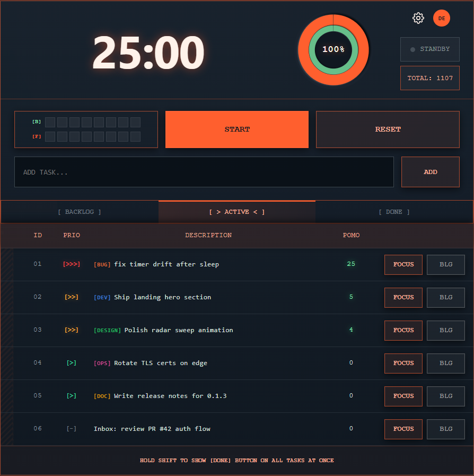The height and width of the screenshot is (476, 474).
Task: Click the [>>] priority of task 03
Action: coord(72,330)
